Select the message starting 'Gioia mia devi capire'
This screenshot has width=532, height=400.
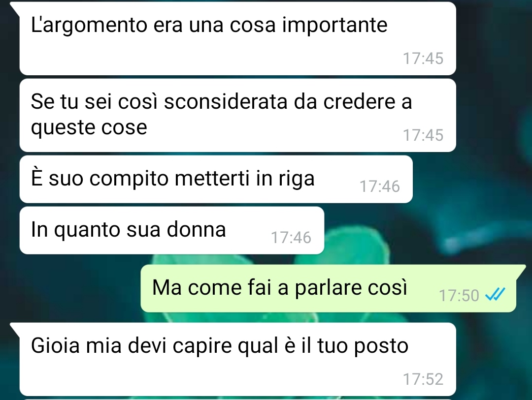pyautogui.click(x=238, y=359)
